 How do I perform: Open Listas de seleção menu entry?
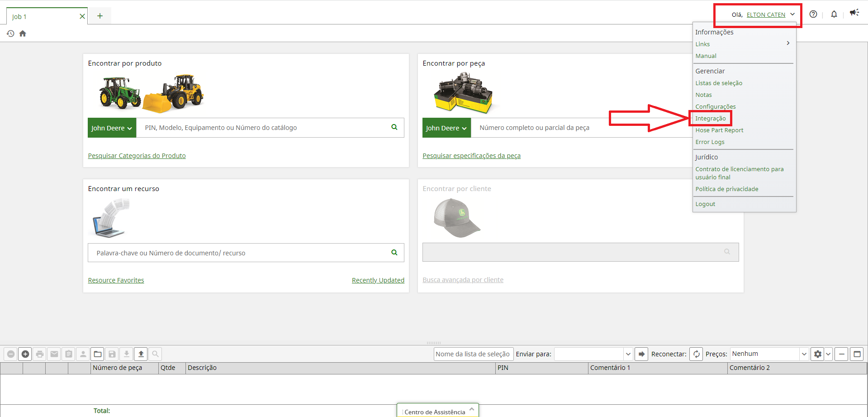[719, 83]
